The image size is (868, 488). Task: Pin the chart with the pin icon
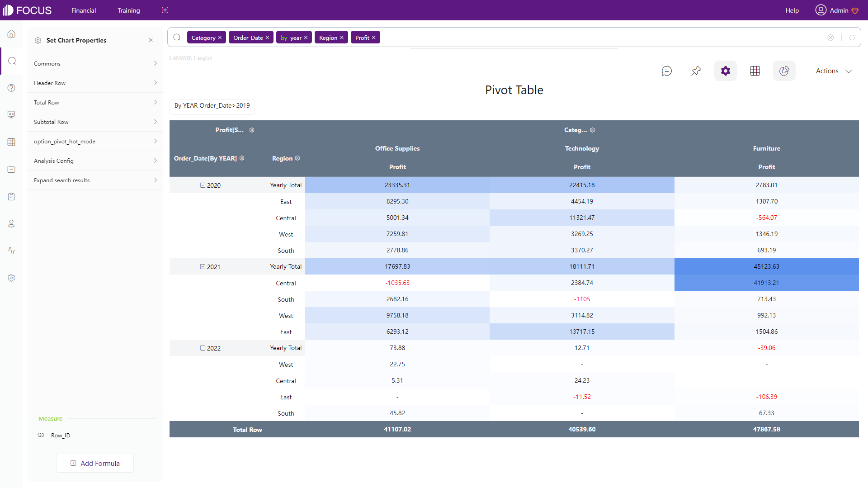coord(696,71)
